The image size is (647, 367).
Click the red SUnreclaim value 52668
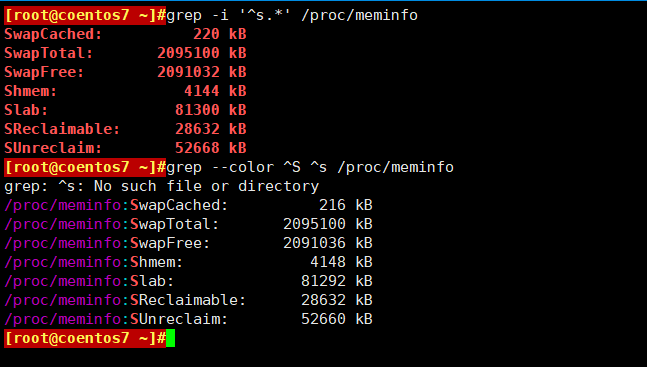(x=197, y=148)
